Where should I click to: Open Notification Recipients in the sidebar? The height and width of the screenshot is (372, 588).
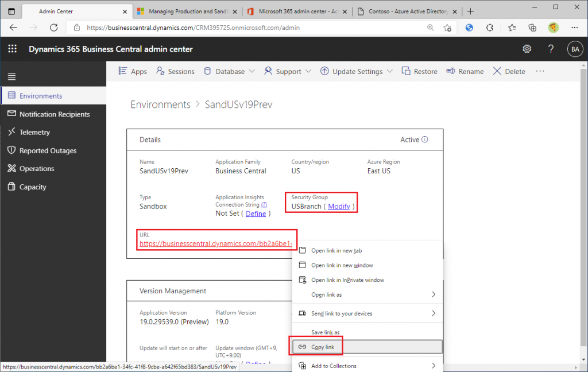pyautogui.click(x=53, y=114)
